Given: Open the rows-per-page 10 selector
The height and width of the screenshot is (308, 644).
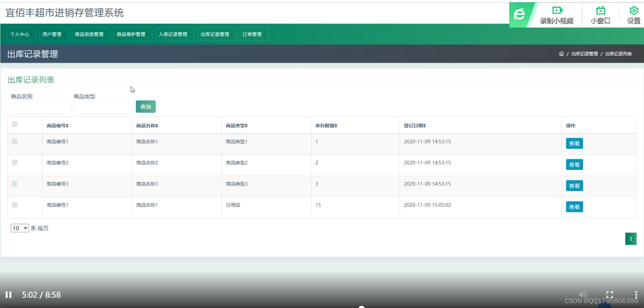Looking at the screenshot, I should coord(20,228).
